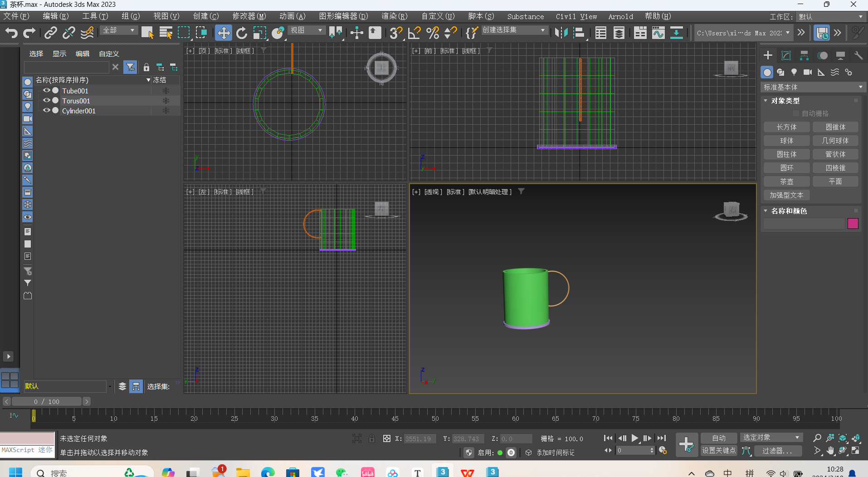
Task: Click the Undo arrow icon
Action: coord(11,33)
